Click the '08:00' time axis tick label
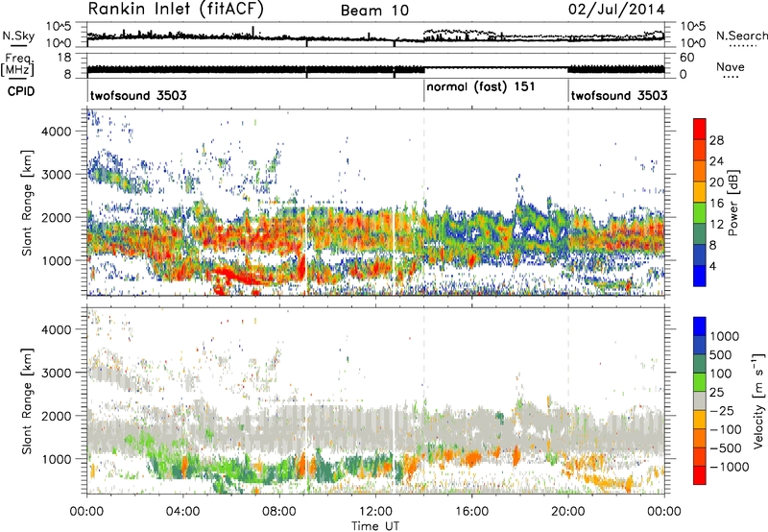Image resolution: width=768 pixels, height=532 pixels. click(x=279, y=512)
